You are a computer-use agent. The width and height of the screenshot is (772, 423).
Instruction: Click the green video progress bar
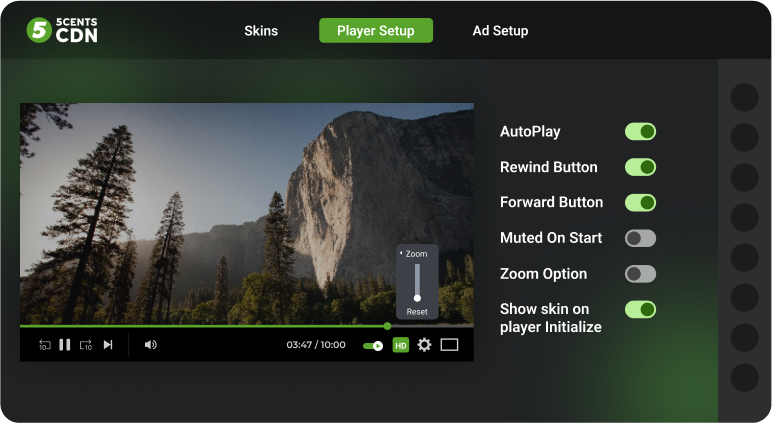pyautogui.click(x=203, y=326)
